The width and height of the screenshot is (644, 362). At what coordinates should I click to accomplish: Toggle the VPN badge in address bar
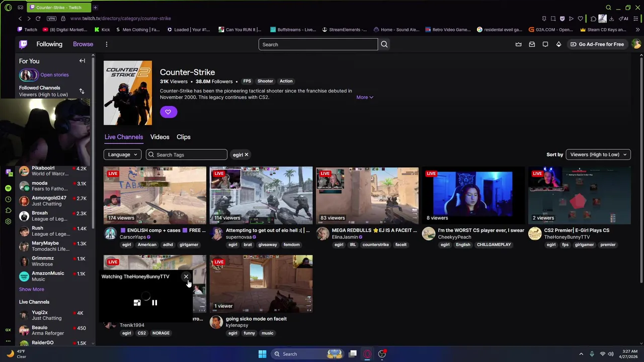point(51,19)
